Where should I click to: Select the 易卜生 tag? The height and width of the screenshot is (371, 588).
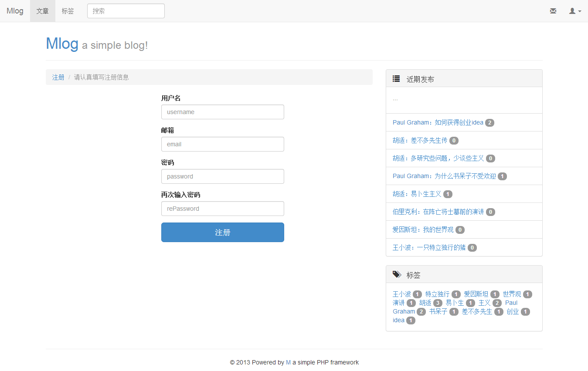coord(455,303)
